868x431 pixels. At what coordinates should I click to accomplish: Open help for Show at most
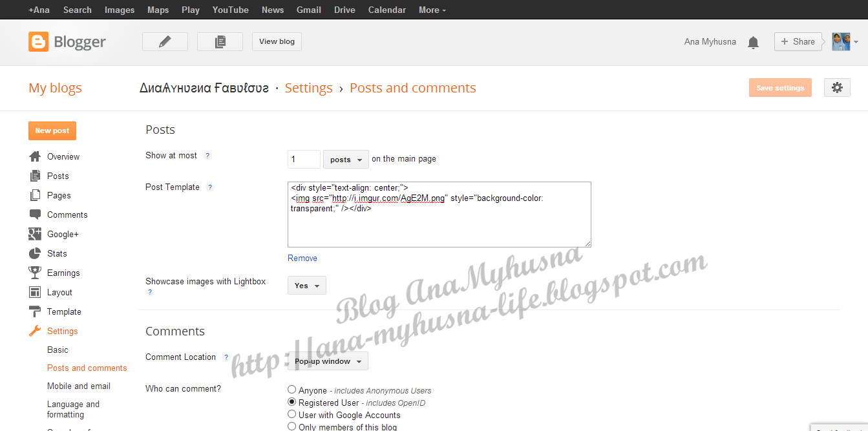pyautogui.click(x=207, y=156)
